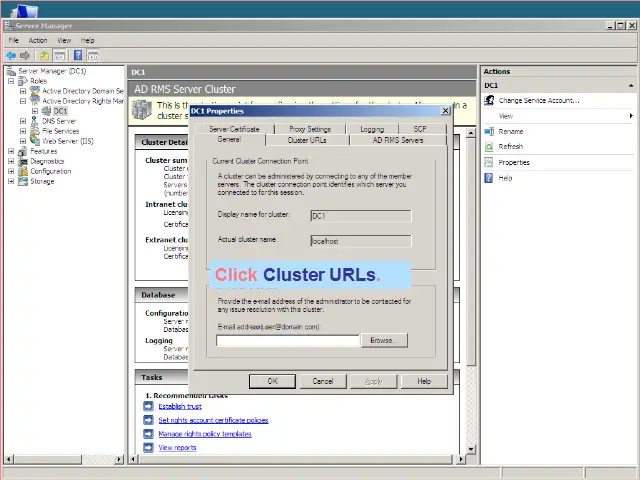The image size is (640, 480).
Task: Click the AD RMS Server Cluster server icon
Action: pyautogui.click(x=142, y=109)
